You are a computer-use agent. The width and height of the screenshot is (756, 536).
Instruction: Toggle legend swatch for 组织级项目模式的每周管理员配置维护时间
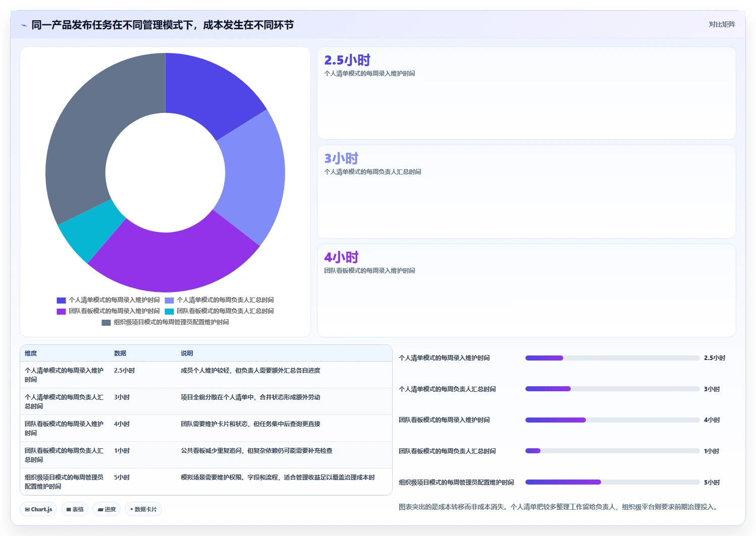click(x=106, y=322)
